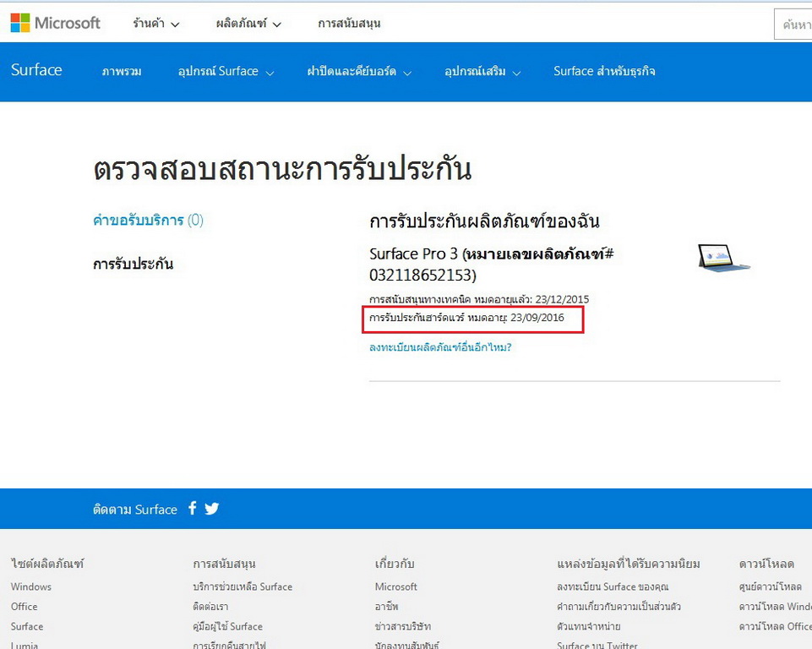Expand the อุปกรณ์เสริม dropdown

482,71
